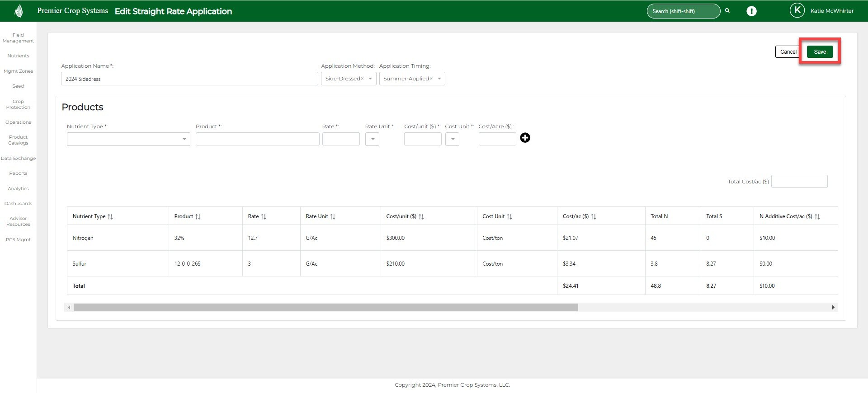Open the alert exclamation notification icon
Viewport: 868px width, 393px height.
pos(751,11)
